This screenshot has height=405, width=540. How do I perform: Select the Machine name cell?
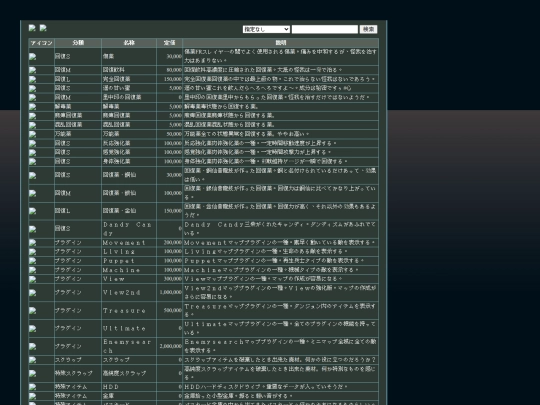[x=129, y=270]
